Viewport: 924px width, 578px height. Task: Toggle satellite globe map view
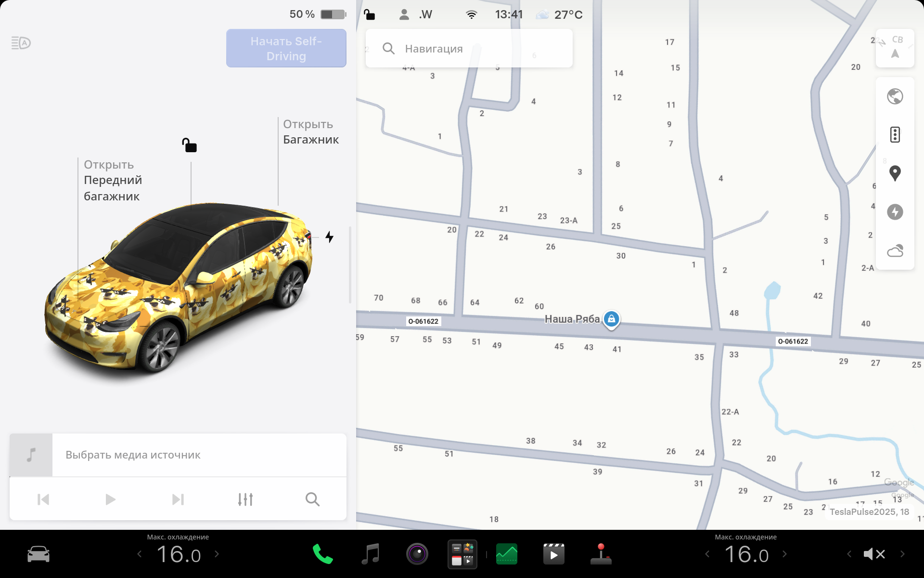(895, 96)
